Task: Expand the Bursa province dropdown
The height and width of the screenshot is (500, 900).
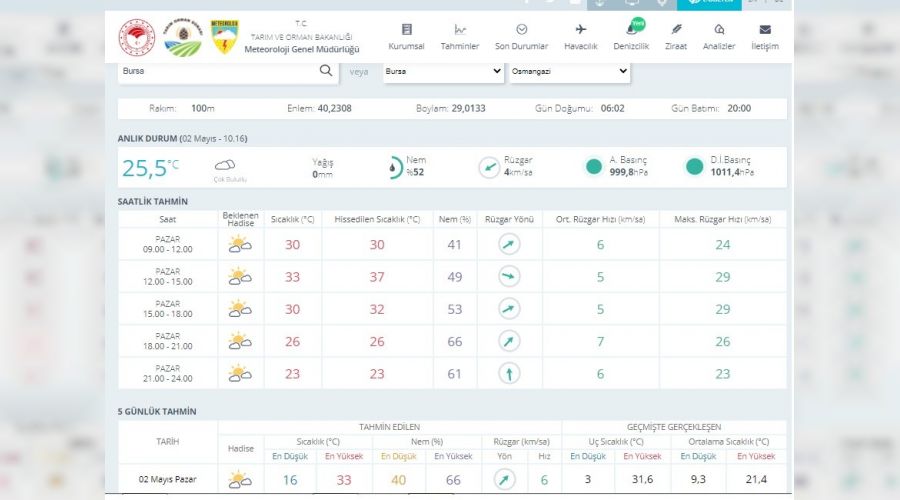Action: coord(443,71)
